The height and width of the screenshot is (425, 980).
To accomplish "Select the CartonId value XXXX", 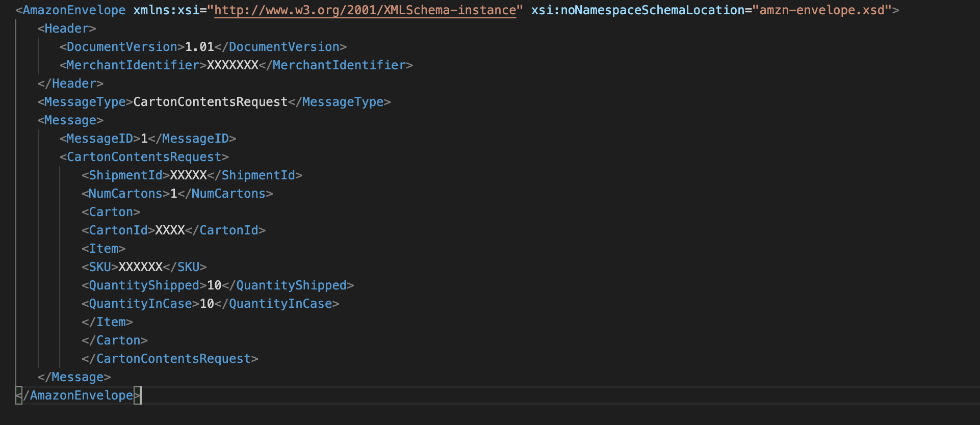I will (x=170, y=230).
